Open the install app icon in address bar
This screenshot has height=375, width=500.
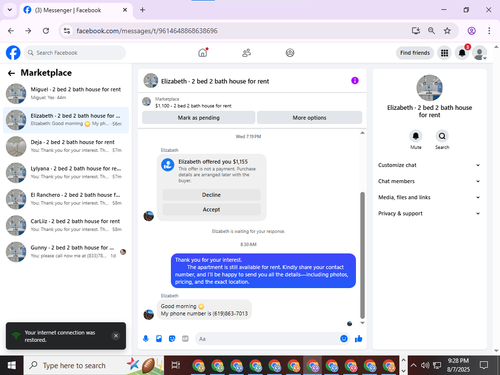coord(416,31)
